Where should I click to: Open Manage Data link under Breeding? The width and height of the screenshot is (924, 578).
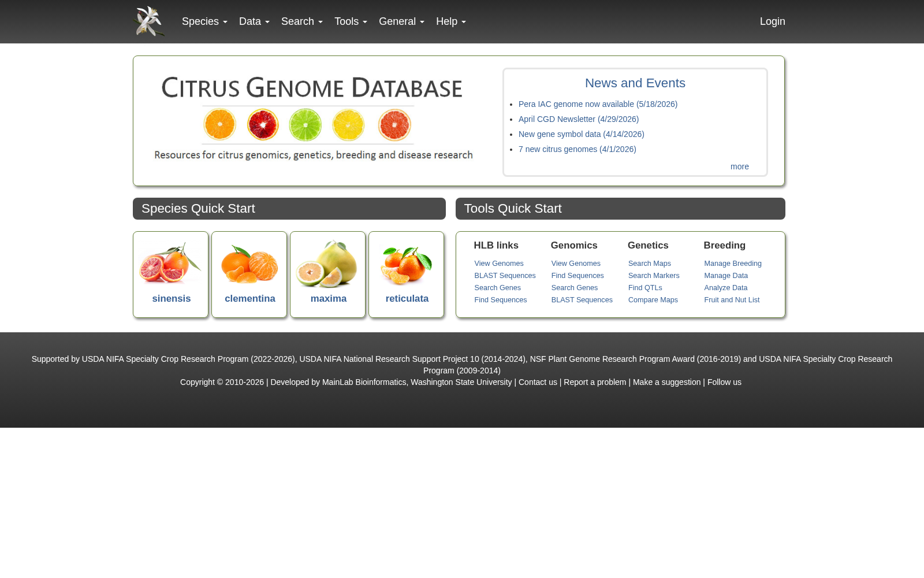coord(726,276)
